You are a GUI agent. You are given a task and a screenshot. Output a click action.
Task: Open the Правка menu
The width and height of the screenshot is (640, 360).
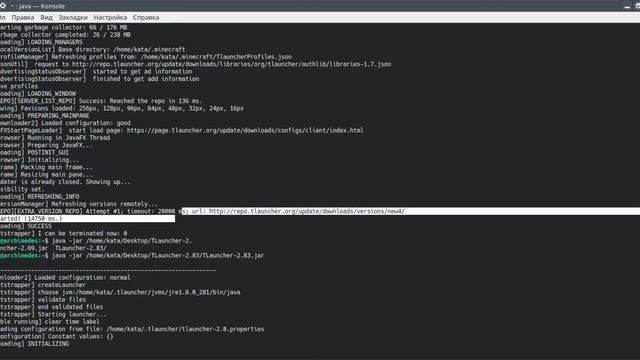click(22, 18)
